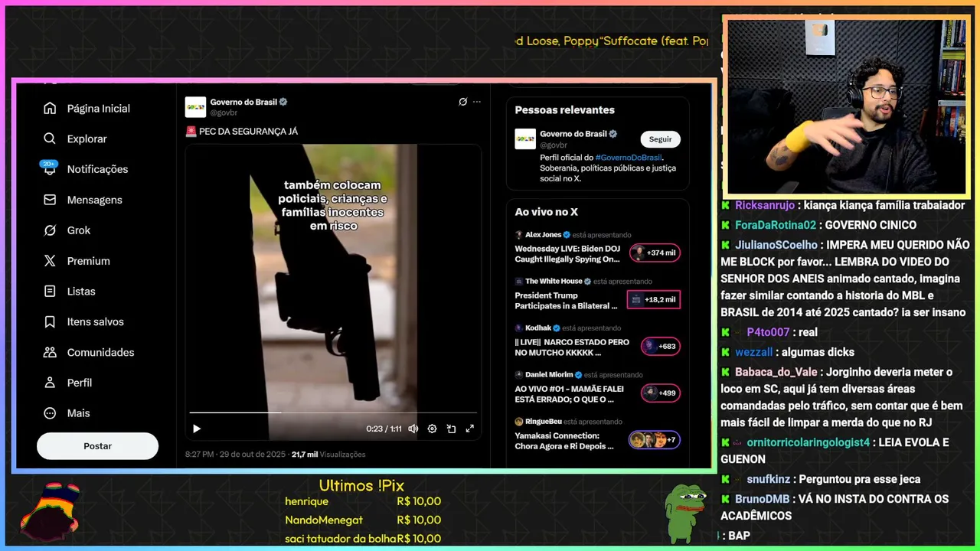Open Mais options circle icon
980x551 pixels.
(x=50, y=413)
